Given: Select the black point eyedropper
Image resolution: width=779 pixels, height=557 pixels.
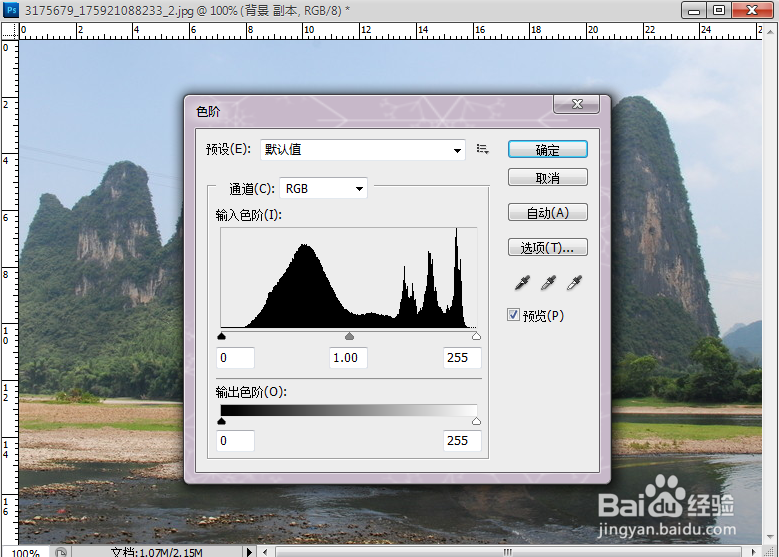Looking at the screenshot, I should (522, 283).
